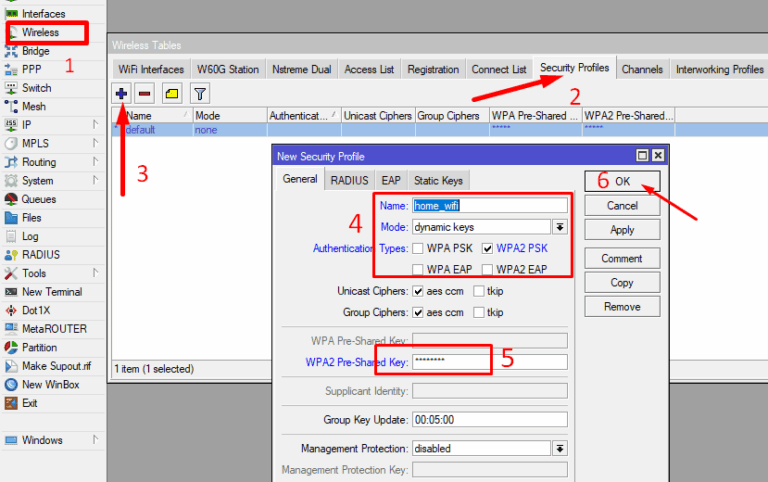Open the Queues menu icon
The width and height of the screenshot is (768, 482).
(11, 199)
